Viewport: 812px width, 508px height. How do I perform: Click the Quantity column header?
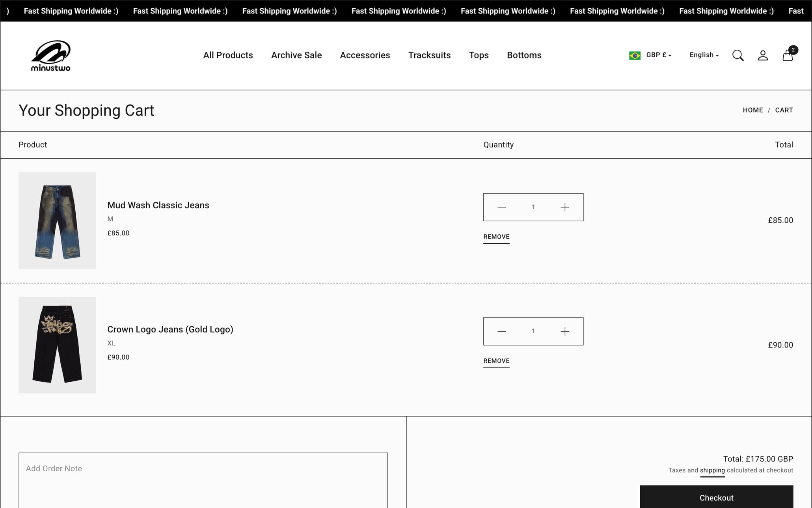click(x=498, y=145)
